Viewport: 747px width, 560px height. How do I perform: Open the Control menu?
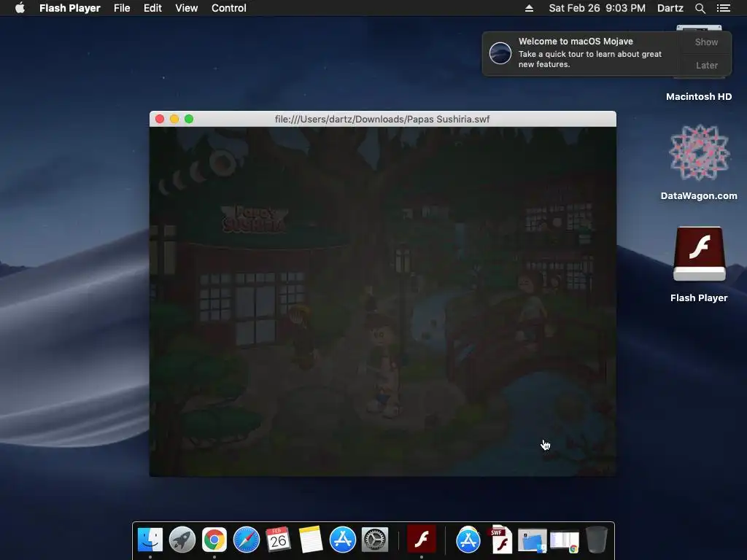point(228,8)
